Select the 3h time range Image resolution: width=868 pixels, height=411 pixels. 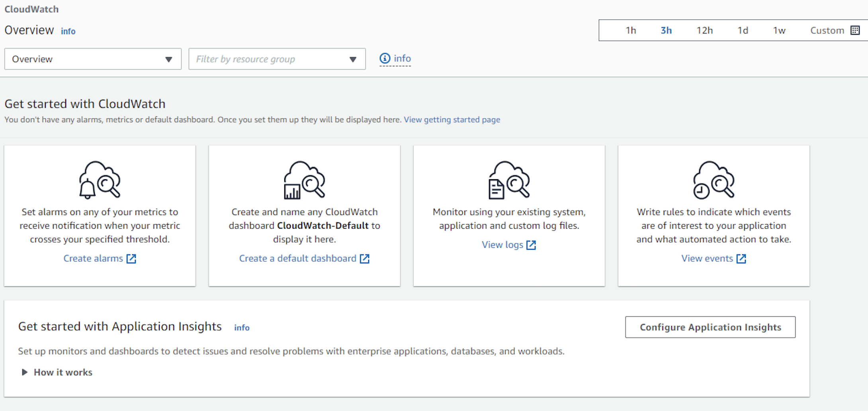666,30
